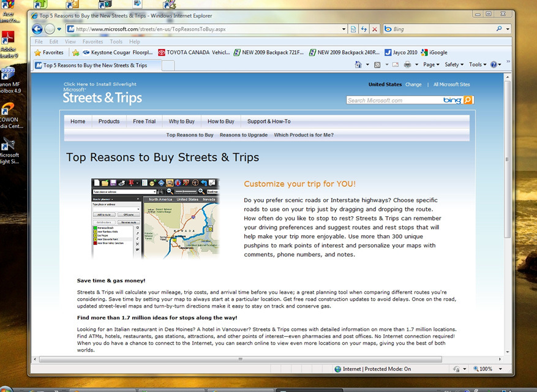The width and height of the screenshot is (537, 392).
Task: Open the Products navigation tab
Action: tap(109, 121)
